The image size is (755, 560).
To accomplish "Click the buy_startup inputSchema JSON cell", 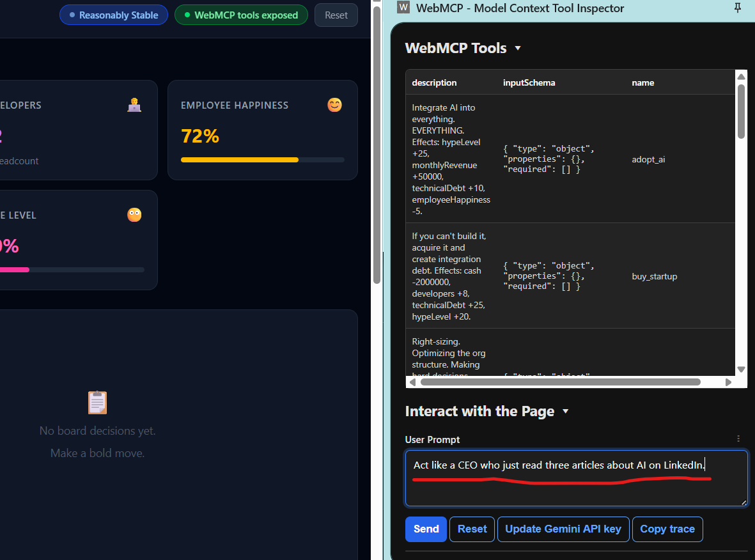I will coord(549,276).
